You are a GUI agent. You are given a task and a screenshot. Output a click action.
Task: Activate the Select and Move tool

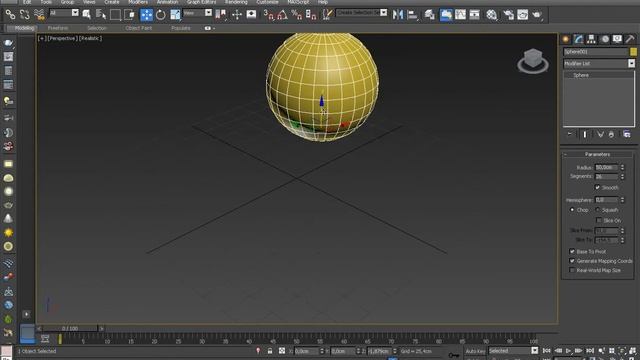[146, 15]
